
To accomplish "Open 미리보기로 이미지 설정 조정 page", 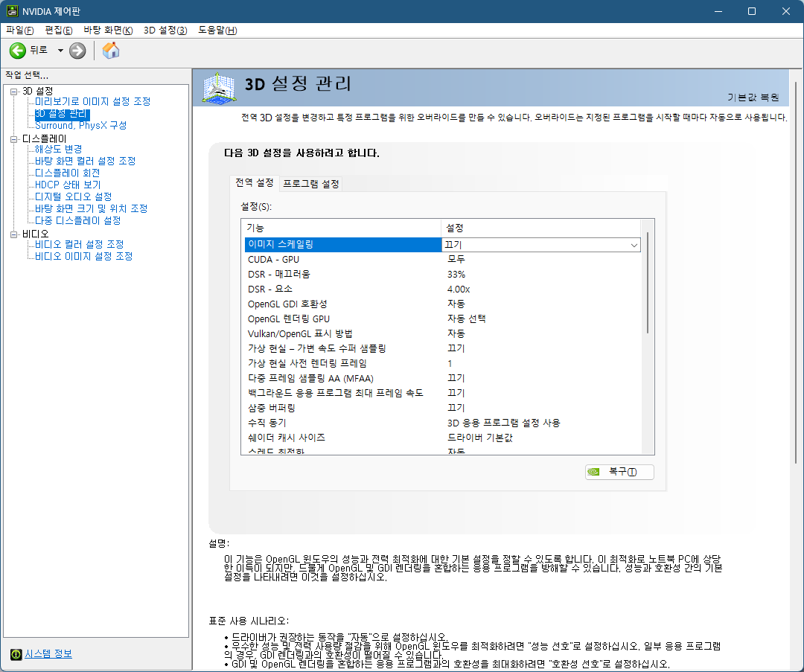I will (93, 101).
